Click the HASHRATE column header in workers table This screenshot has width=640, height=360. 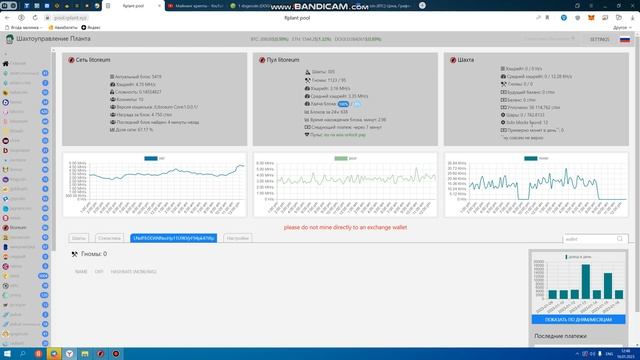(133, 271)
